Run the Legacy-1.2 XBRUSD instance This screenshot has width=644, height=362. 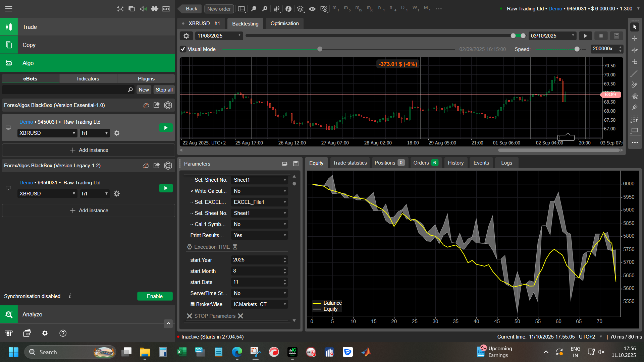coord(166,188)
